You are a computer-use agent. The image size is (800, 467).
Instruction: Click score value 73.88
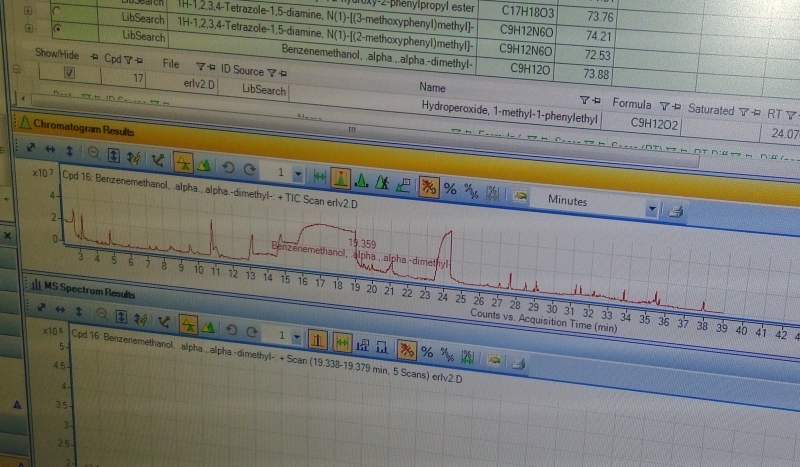pyautogui.click(x=596, y=75)
